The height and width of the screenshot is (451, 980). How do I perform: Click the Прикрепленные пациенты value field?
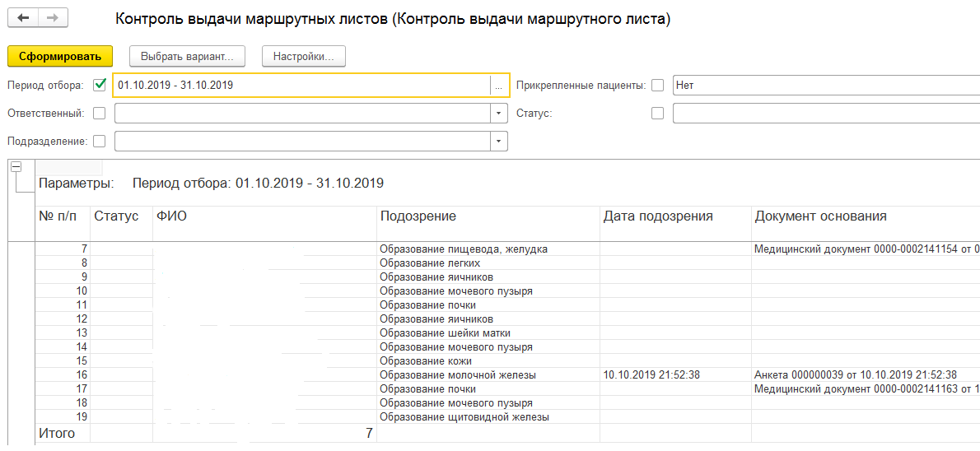(824, 85)
